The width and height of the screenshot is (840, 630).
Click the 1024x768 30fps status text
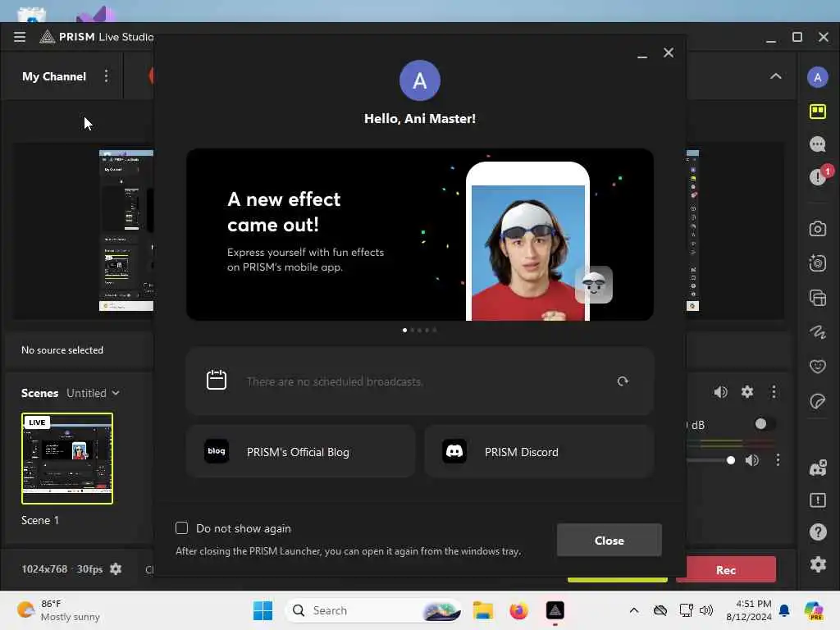click(x=62, y=569)
